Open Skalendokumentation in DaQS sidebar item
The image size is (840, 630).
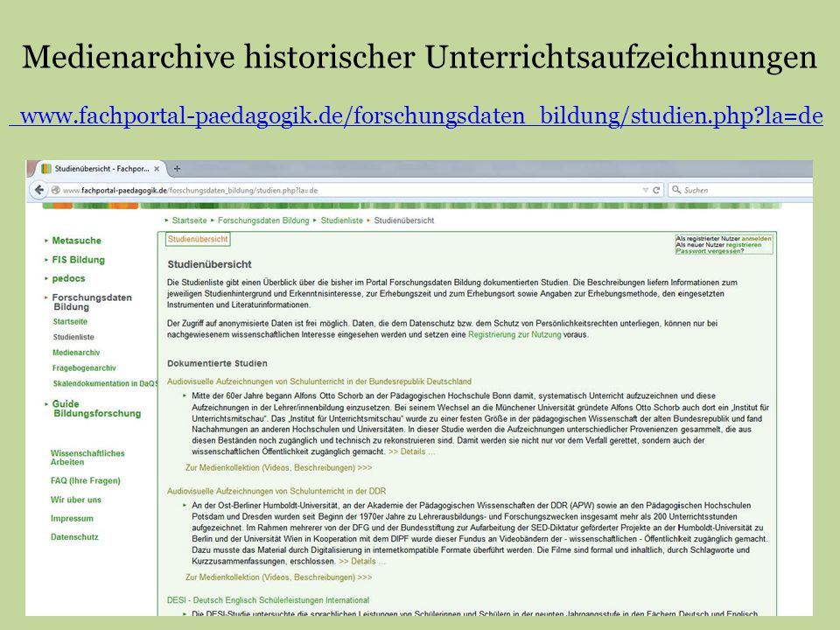tap(105, 383)
